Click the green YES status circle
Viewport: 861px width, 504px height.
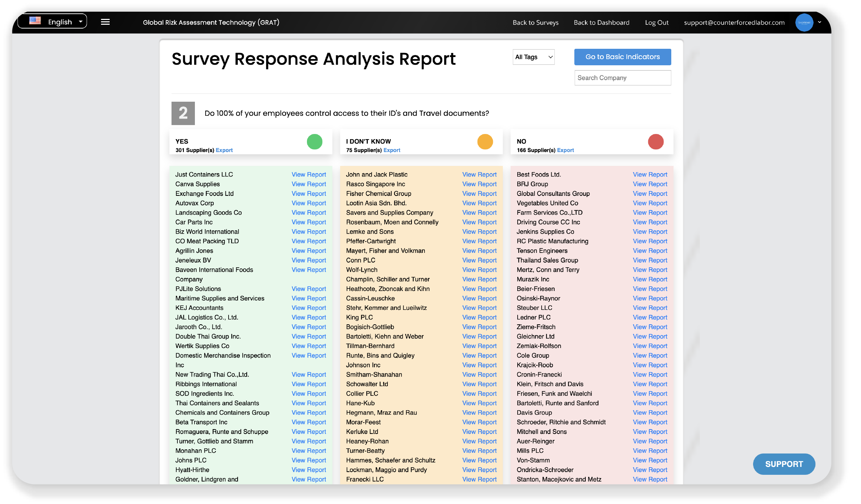click(x=314, y=142)
